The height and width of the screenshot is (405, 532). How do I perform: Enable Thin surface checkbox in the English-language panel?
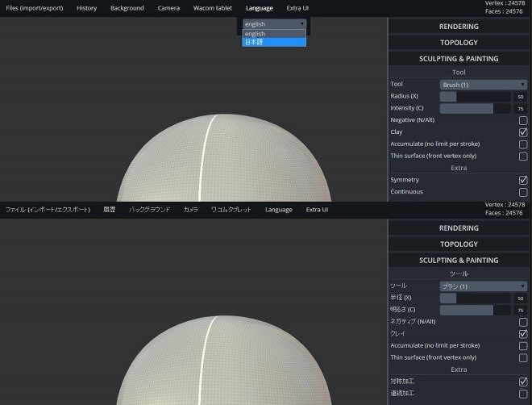[523, 157]
